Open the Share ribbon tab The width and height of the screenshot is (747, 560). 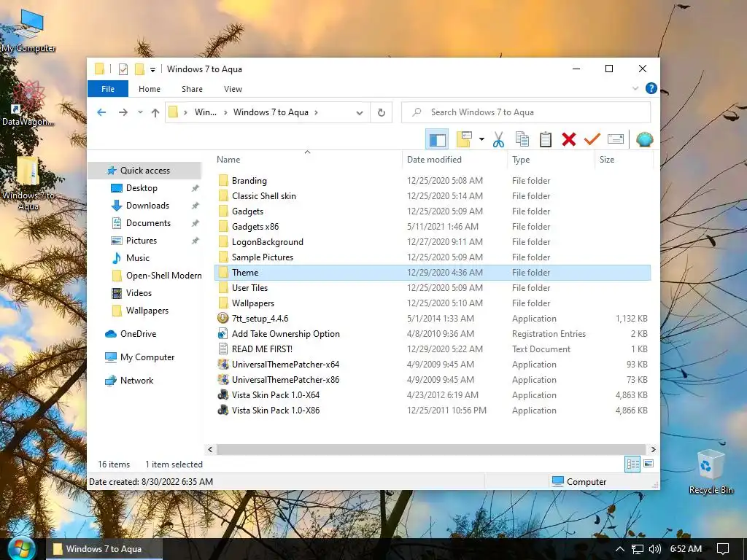click(192, 89)
